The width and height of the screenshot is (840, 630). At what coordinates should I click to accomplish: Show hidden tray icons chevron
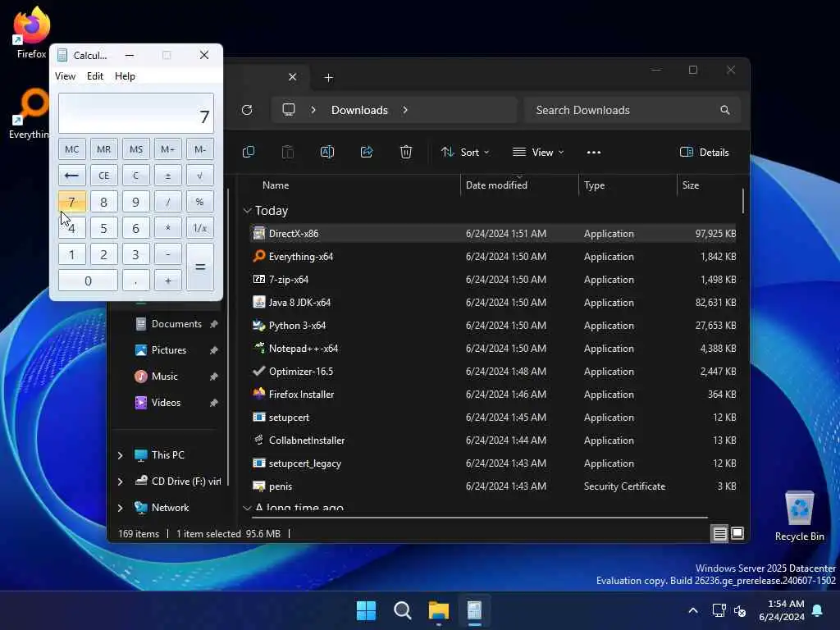[x=692, y=610]
